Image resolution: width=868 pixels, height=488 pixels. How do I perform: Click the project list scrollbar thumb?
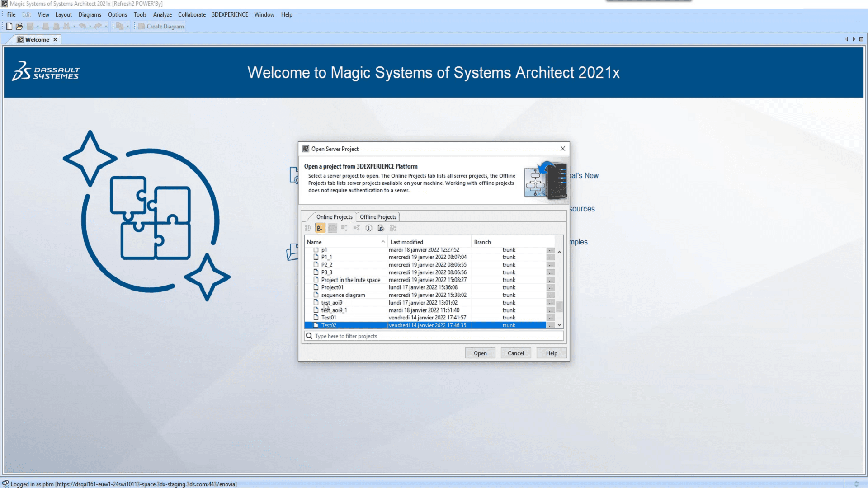(x=559, y=307)
